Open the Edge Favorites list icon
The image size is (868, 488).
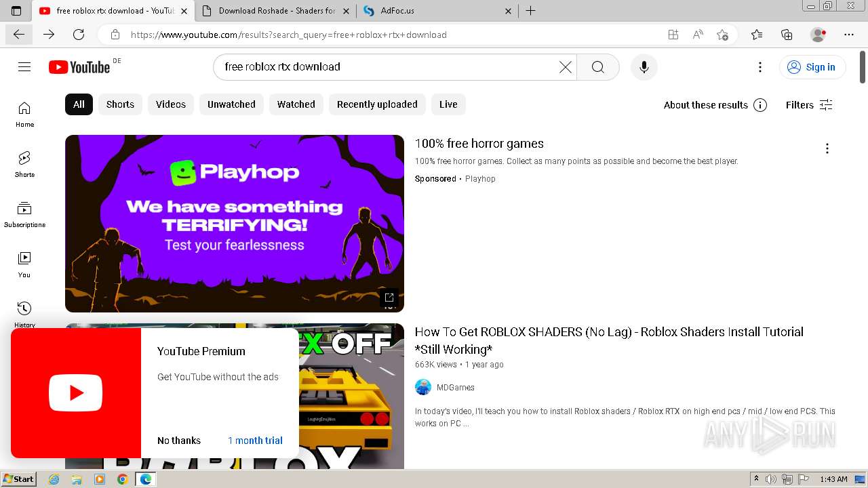coord(757,35)
